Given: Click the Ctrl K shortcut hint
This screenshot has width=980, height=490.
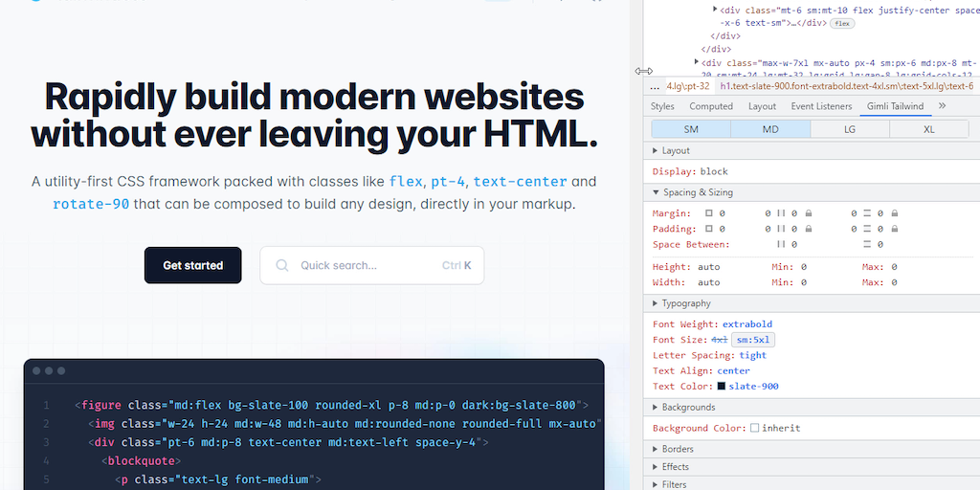Looking at the screenshot, I should 457,266.
